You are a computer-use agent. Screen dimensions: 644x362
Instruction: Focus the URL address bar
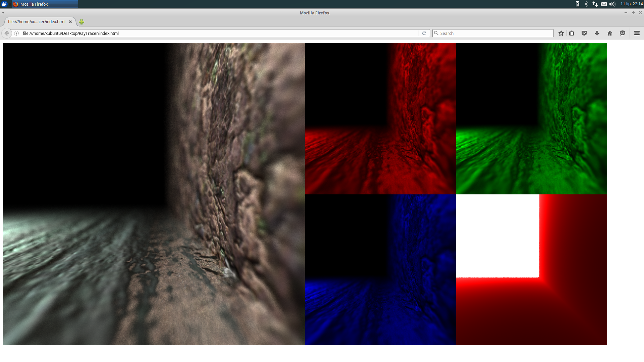coord(218,33)
